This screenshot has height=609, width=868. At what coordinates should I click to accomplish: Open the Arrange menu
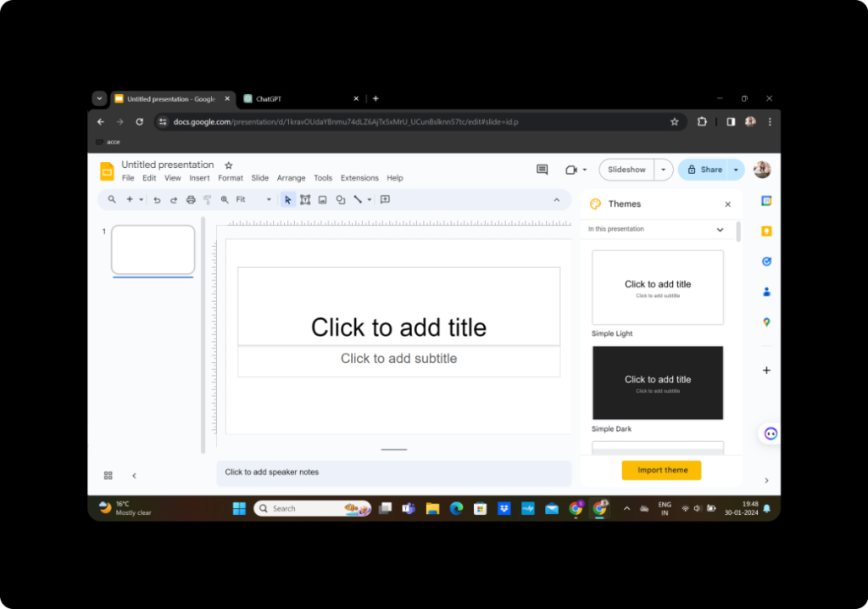292,178
